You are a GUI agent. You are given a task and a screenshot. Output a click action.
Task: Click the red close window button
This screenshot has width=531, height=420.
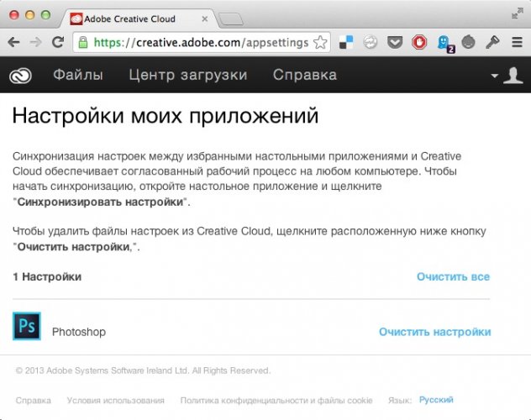tap(14, 15)
